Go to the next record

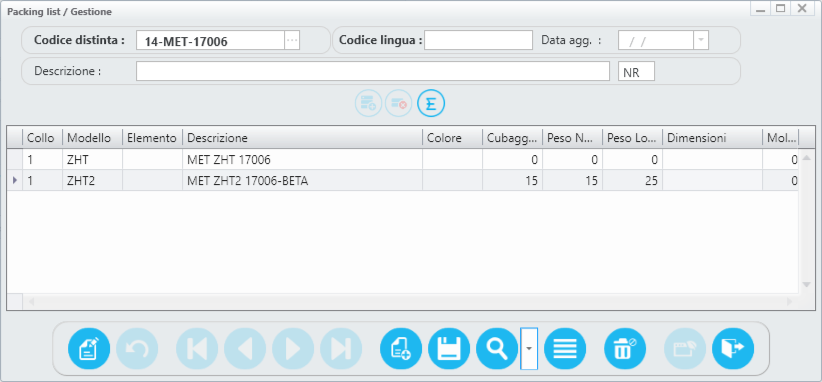point(293,348)
